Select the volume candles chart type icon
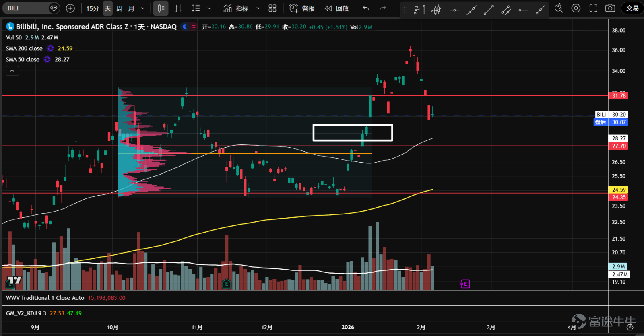 point(196,8)
